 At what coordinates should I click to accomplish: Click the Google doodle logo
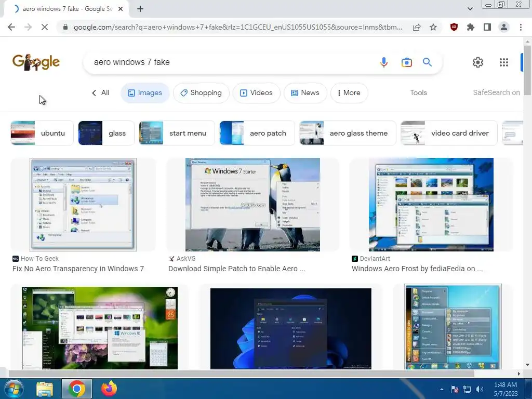point(36,62)
